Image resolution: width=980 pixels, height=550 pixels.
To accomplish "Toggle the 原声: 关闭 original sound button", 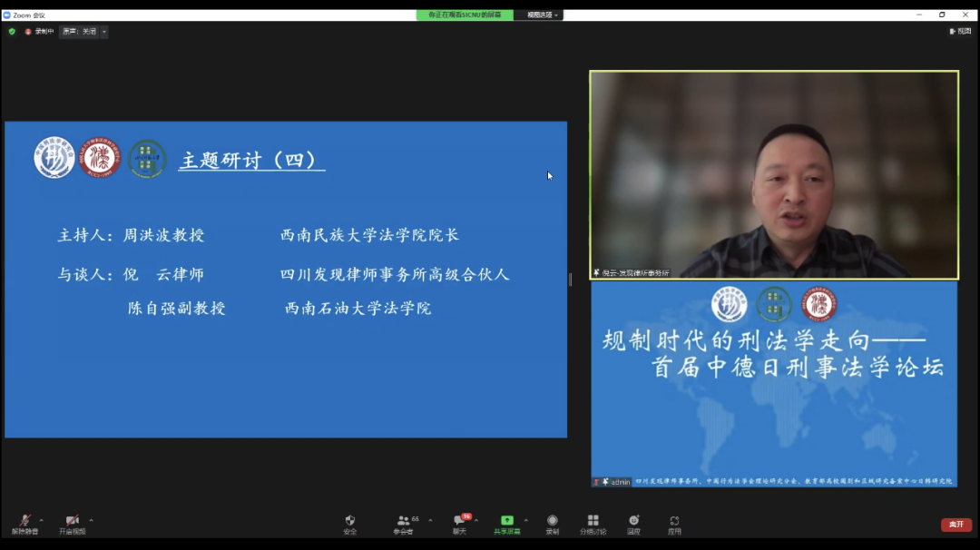I will click(x=79, y=32).
